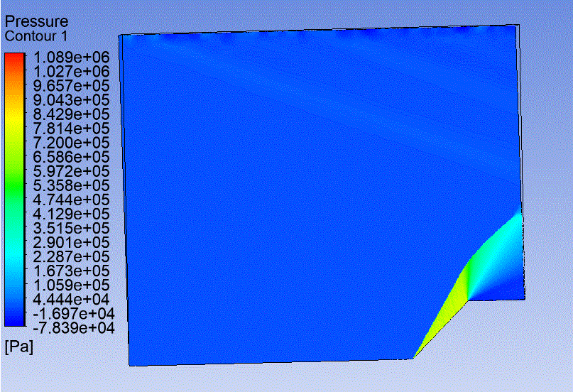Click the 'Pressure' legend title
The width and height of the screenshot is (573, 392).
pyautogui.click(x=36, y=21)
